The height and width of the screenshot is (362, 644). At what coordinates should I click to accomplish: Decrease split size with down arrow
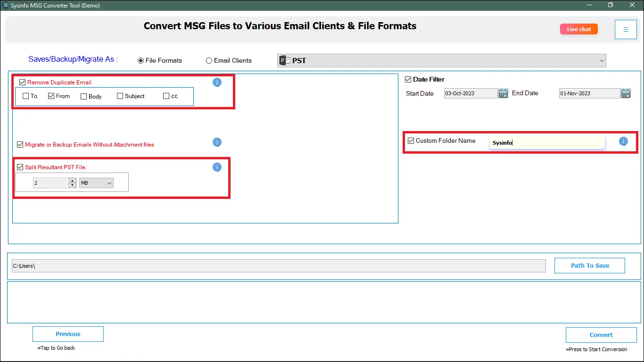click(x=73, y=185)
